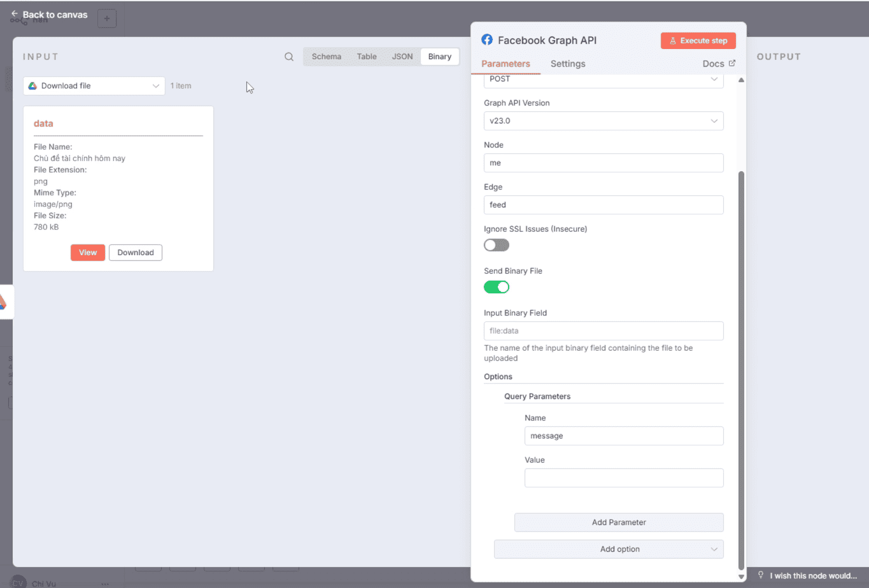Click Back to canvas link
The image size is (869, 588).
coord(50,15)
